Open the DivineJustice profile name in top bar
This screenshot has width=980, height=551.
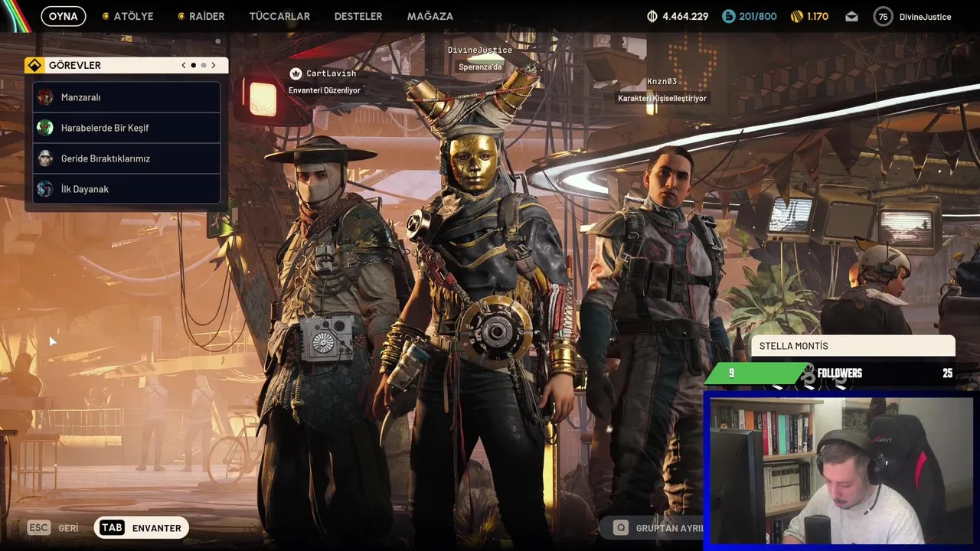925,17
